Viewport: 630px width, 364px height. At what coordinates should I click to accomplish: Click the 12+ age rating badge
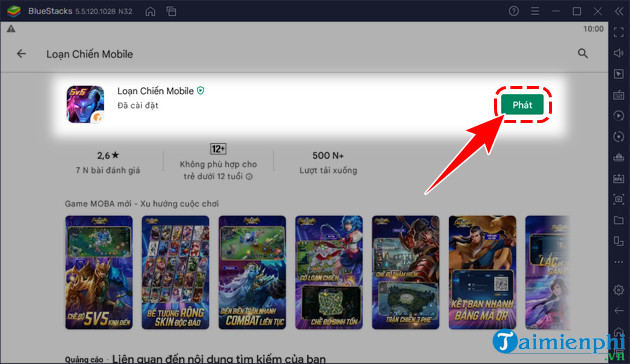[218, 149]
